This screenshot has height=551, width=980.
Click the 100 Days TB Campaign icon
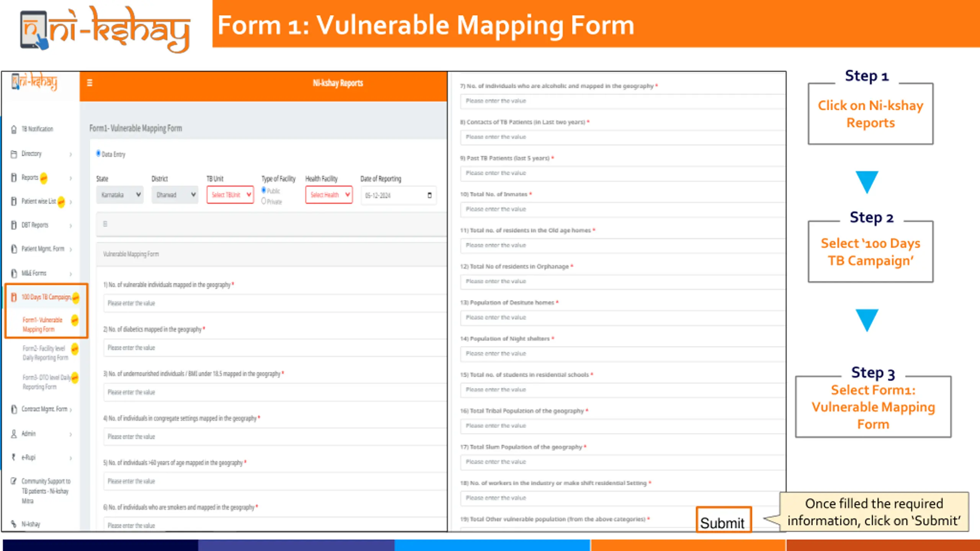14,297
